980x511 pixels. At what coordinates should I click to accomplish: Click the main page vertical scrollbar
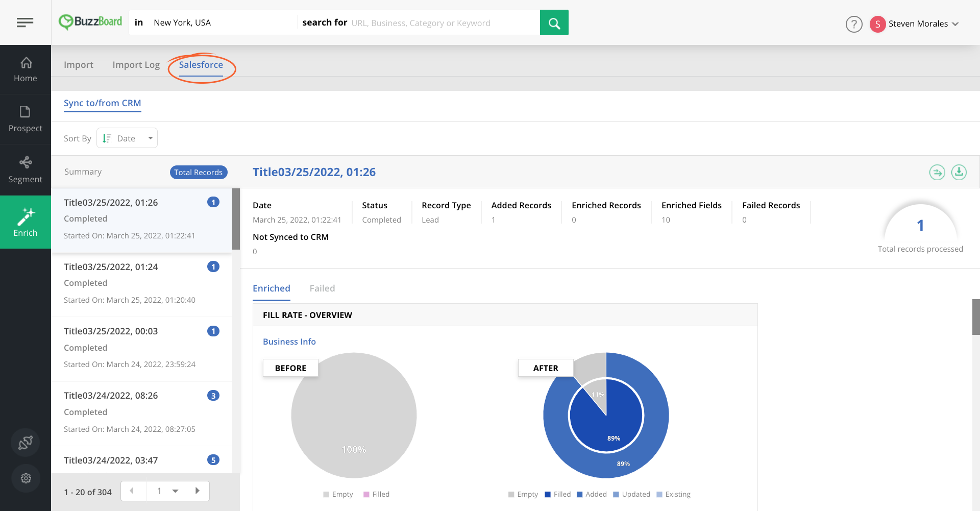(x=976, y=317)
